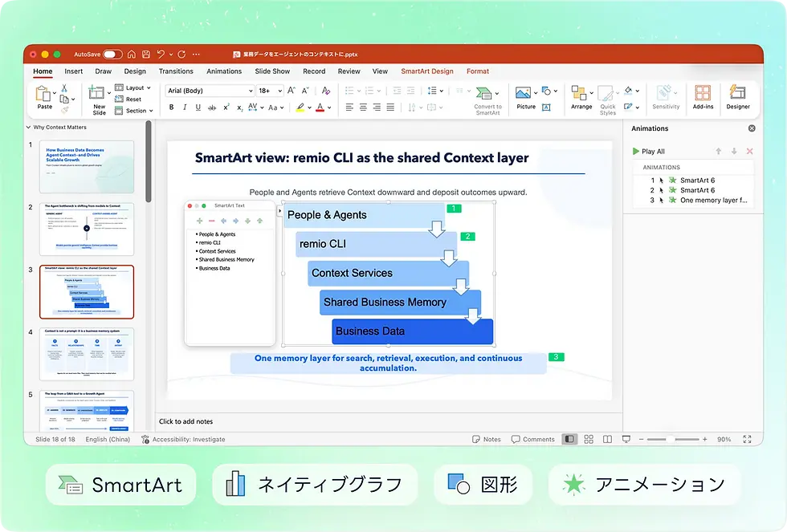Image resolution: width=787 pixels, height=532 pixels.
Task: Click Increase Font Size icon
Action: point(291,91)
